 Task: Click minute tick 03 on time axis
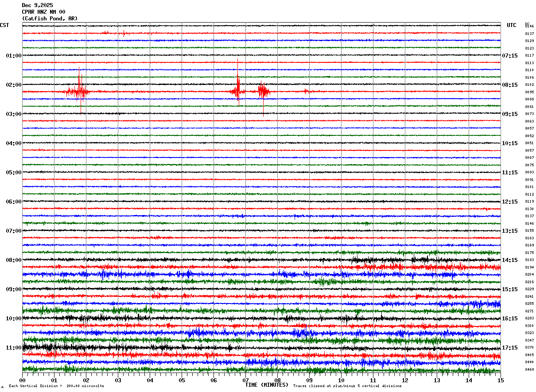click(x=118, y=380)
